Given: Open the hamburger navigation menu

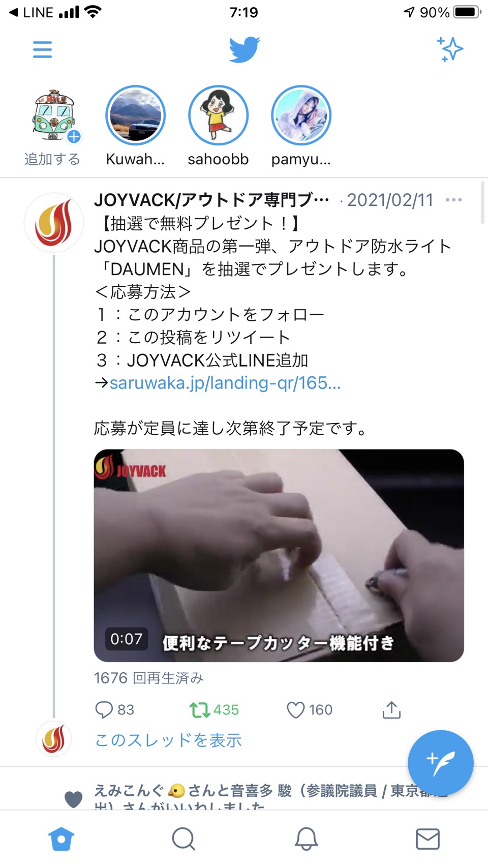Looking at the screenshot, I should pos(42,50).
